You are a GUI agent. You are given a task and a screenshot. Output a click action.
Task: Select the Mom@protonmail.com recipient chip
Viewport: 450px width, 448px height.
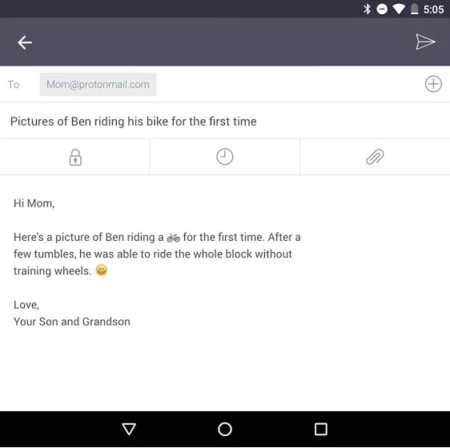pos(98,84)
